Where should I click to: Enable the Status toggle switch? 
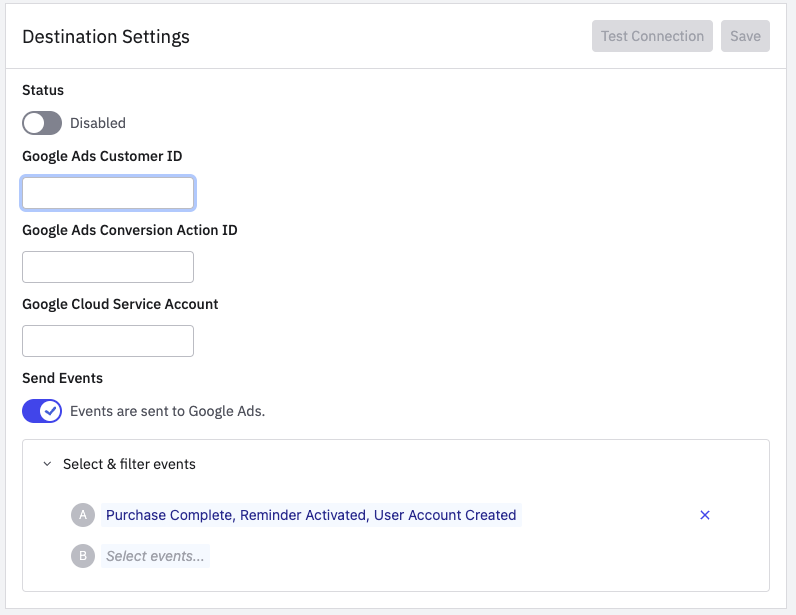[x=42, y=123]
